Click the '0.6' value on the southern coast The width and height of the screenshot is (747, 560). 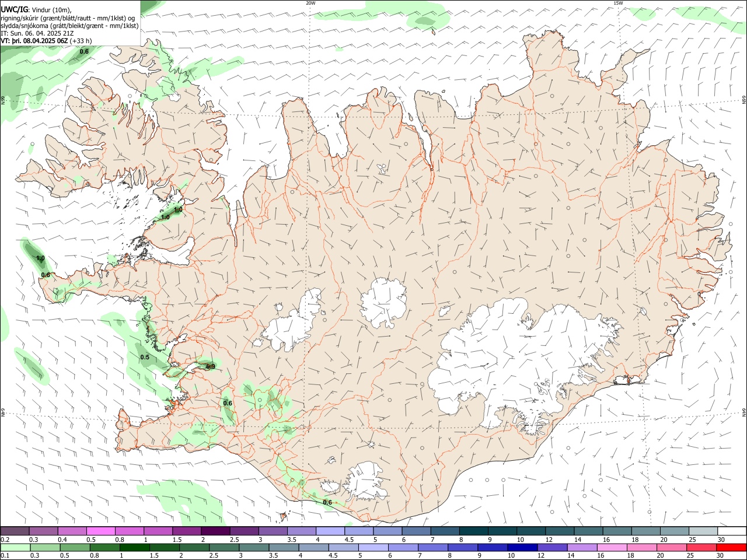point(327,502)
